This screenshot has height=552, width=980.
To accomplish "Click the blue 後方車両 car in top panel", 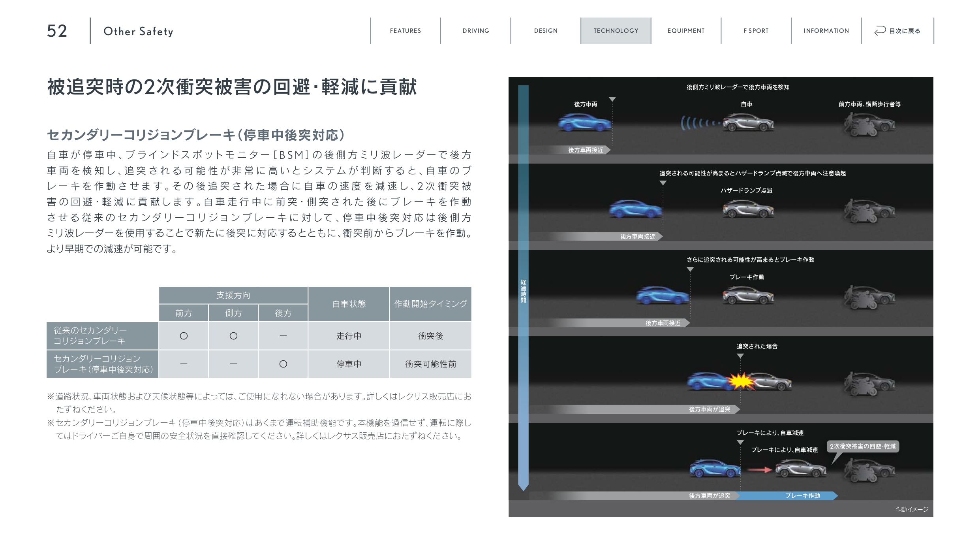I will pos(584,123).
